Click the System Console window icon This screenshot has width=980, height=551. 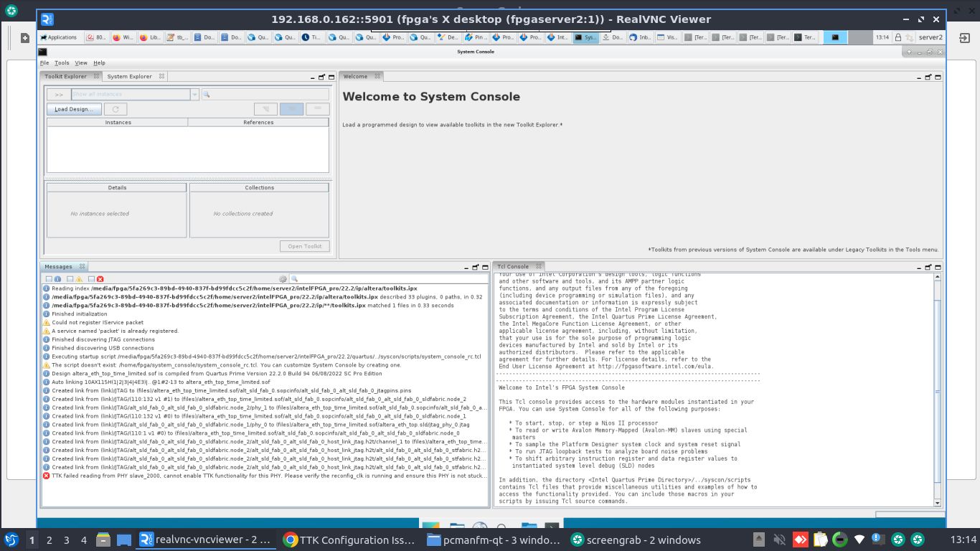tap(43, 52)
